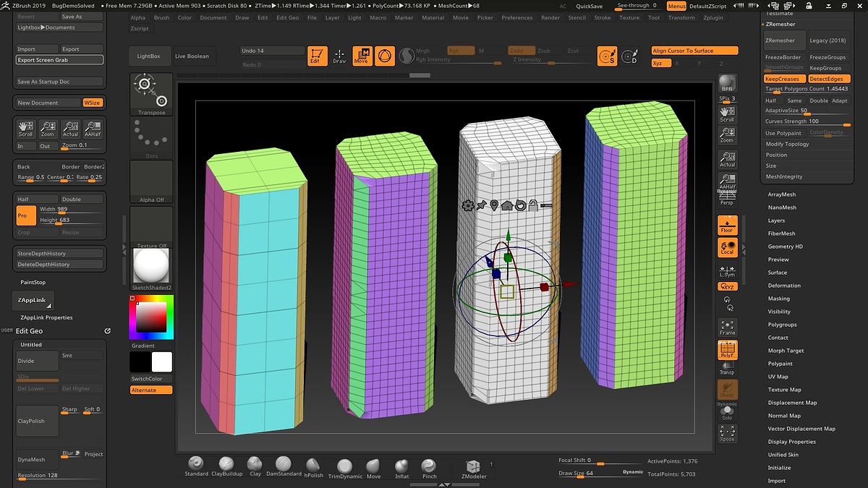The height and width of the screenshot is (488, 868).
Task: Click the Export Screen Grab button
Action: click(60, 60)
